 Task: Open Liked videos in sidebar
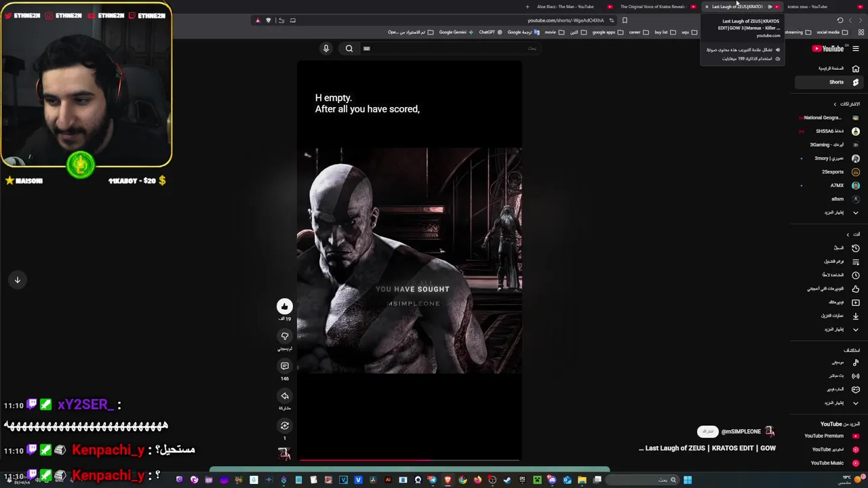pos(828,289)
